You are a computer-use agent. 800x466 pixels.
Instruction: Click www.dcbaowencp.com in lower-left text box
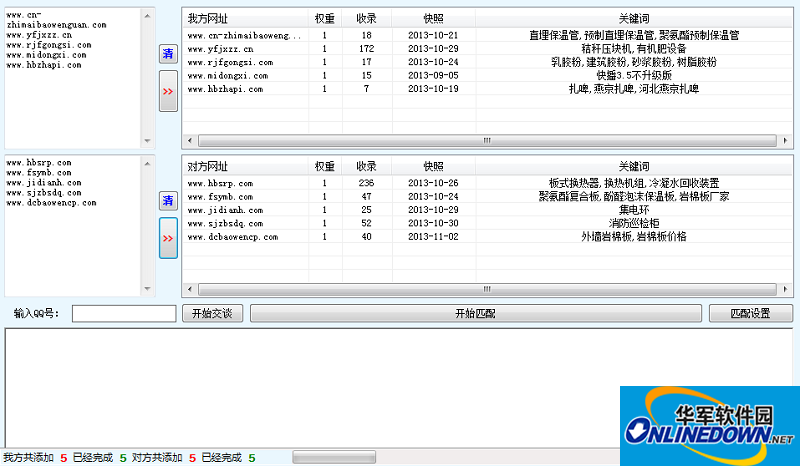click(51, 203)
